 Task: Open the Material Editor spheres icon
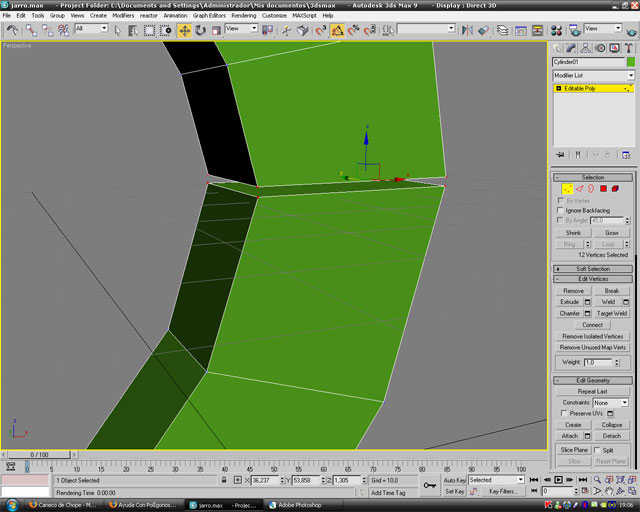556,31
